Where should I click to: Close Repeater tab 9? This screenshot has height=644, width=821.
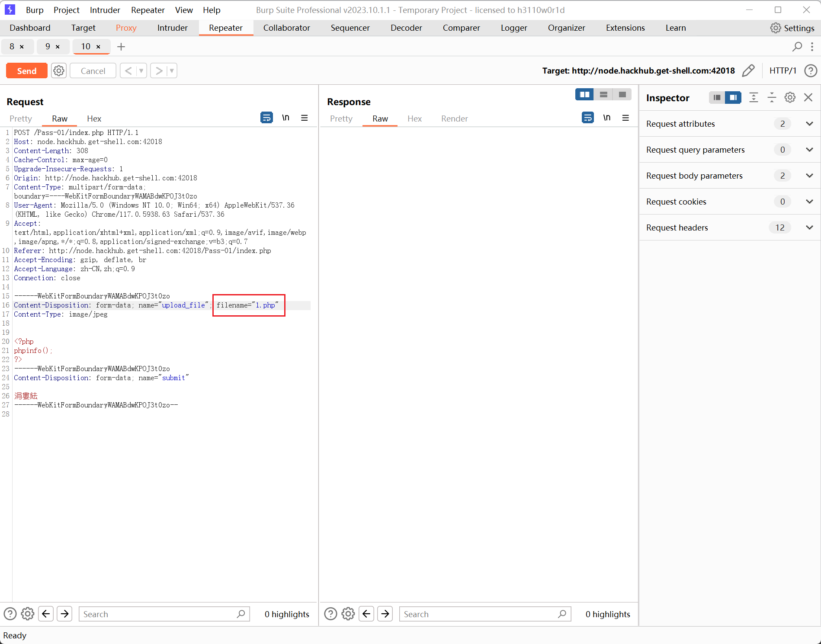58,47
